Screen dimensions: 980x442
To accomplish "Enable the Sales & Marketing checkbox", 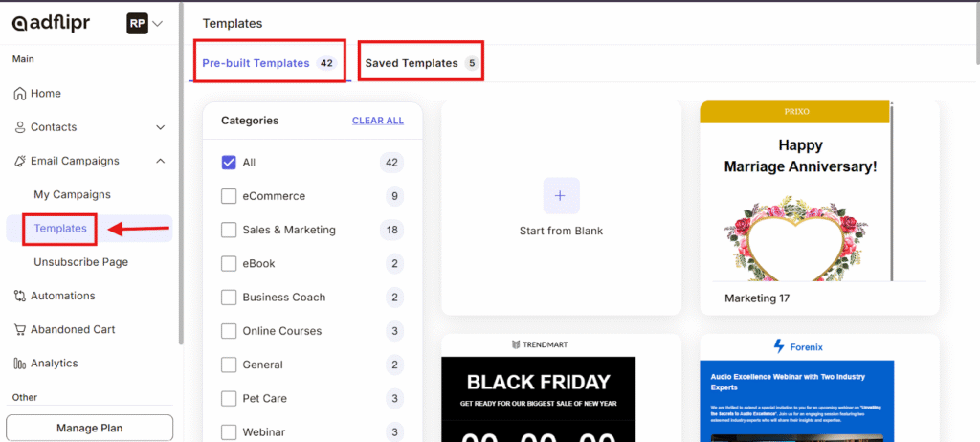I will pos(229,230).
